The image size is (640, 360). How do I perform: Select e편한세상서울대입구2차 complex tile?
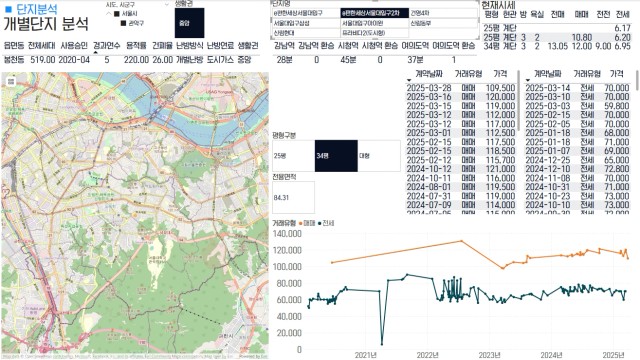[x=374, y=13]
